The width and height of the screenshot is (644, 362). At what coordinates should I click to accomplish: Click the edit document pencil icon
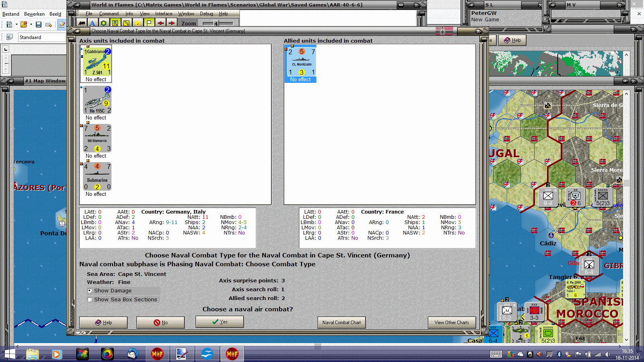click(x=62, y=25)
